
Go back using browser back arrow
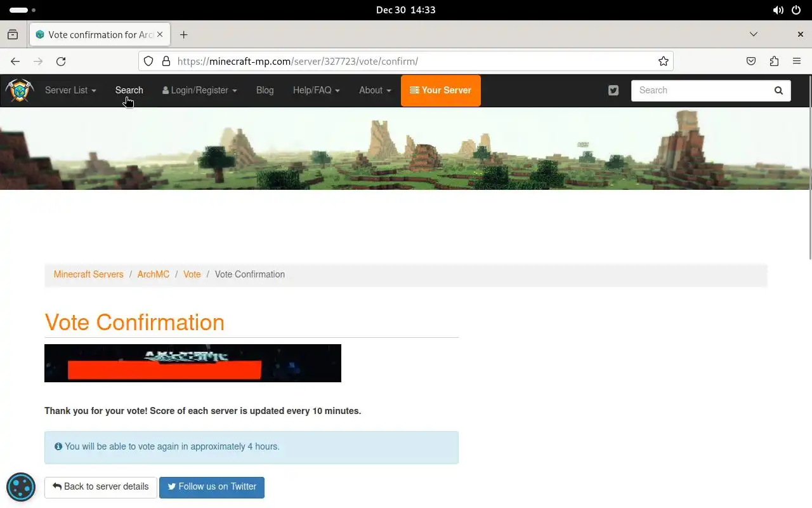(15, 61)
